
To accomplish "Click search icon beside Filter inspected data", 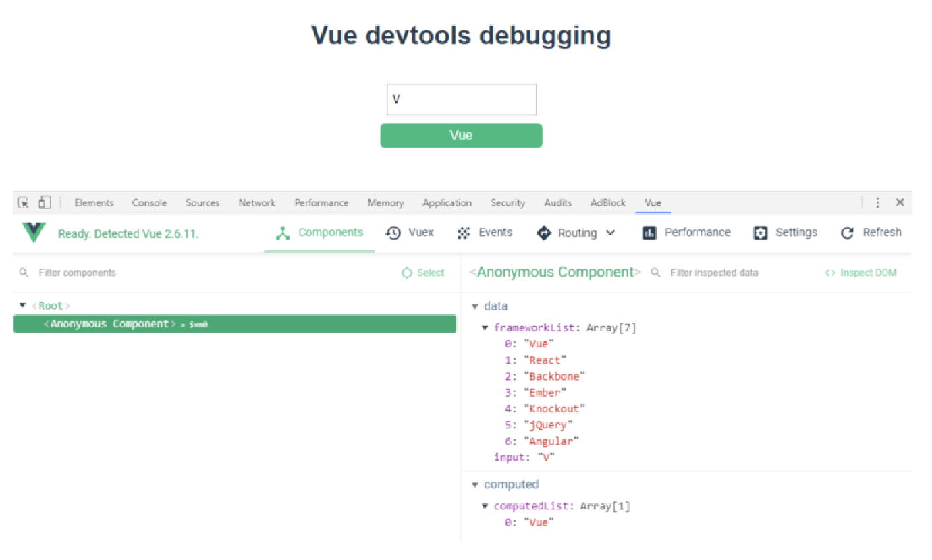I will [x=655, y=273].
